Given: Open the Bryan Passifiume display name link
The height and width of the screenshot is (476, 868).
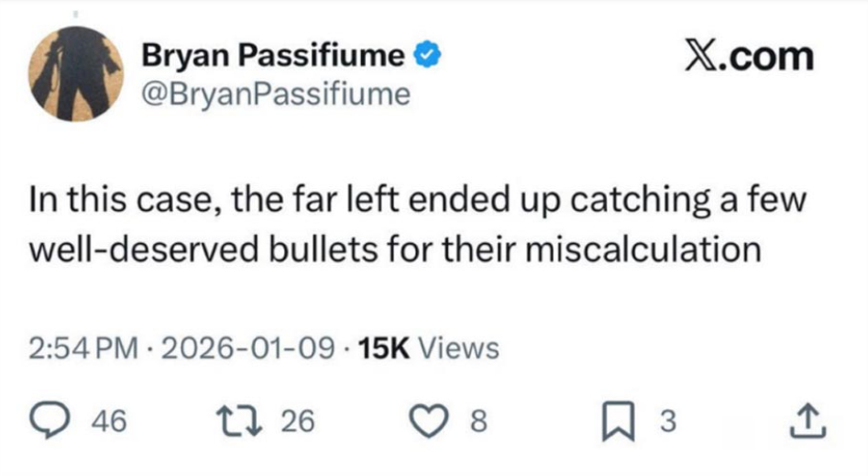Looking at the screenshot, I should point(272,57).
